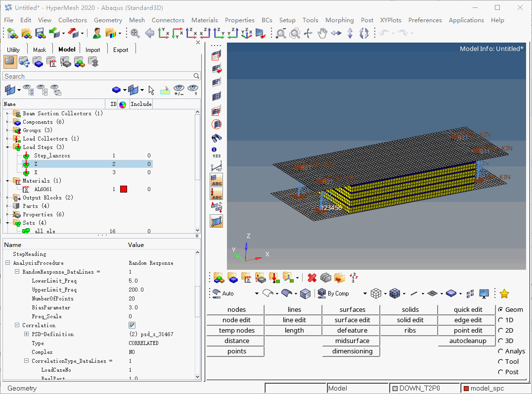
Task: Click into the Search input field
Action: tap(98, 76)
